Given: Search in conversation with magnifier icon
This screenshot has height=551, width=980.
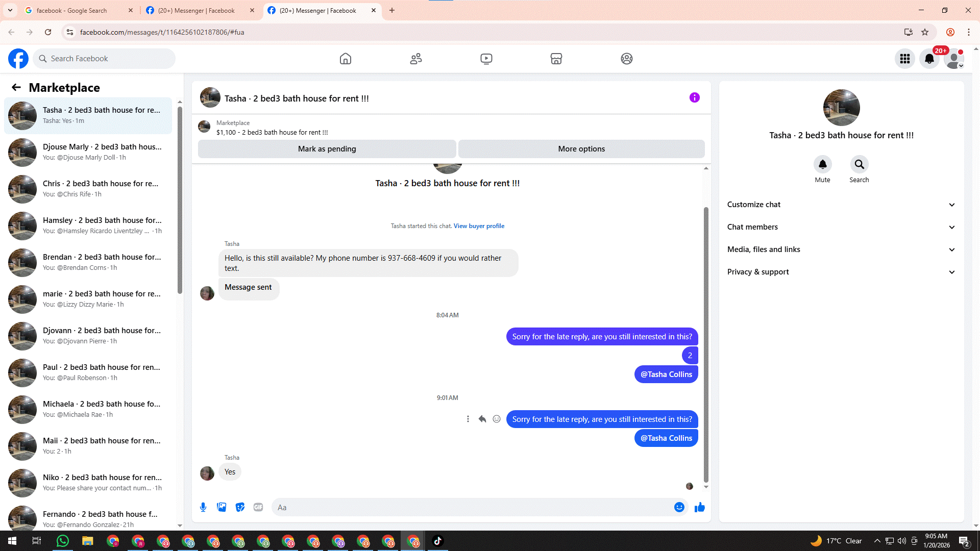Looking at the screenshot, I should (x=860, y=164).
